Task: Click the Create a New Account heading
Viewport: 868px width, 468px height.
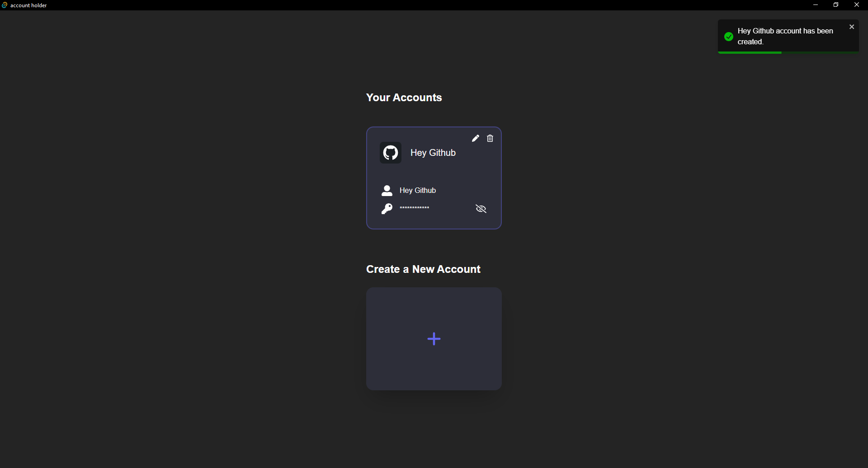Action: (423, 269)
